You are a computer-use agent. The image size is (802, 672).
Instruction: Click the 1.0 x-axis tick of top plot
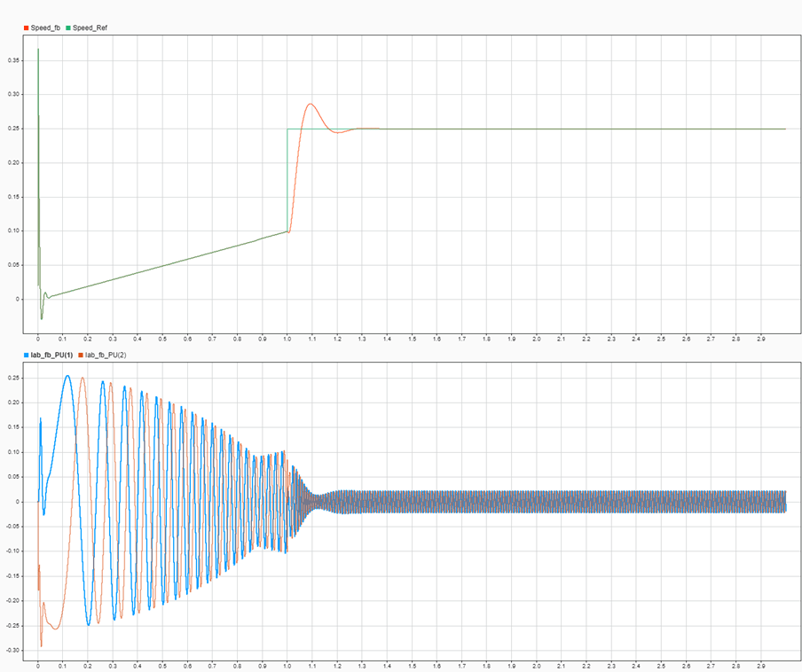[x=287, y=339]
